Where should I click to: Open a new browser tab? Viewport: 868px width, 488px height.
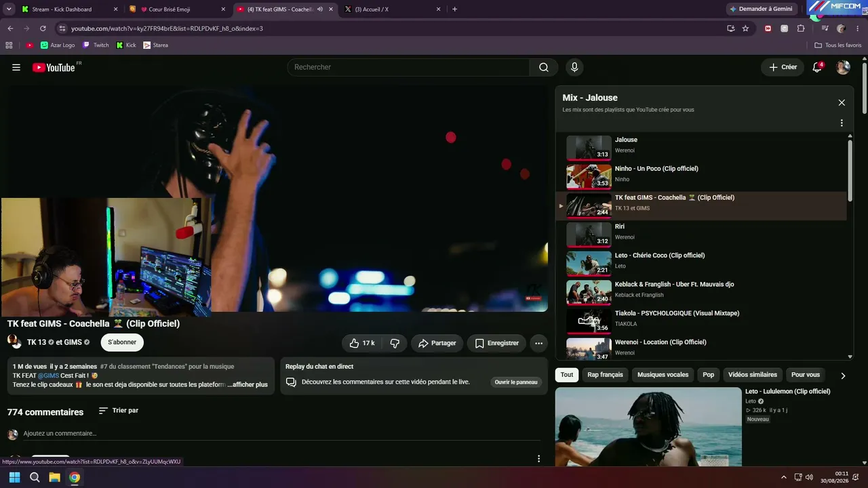[x=454, y=9]
